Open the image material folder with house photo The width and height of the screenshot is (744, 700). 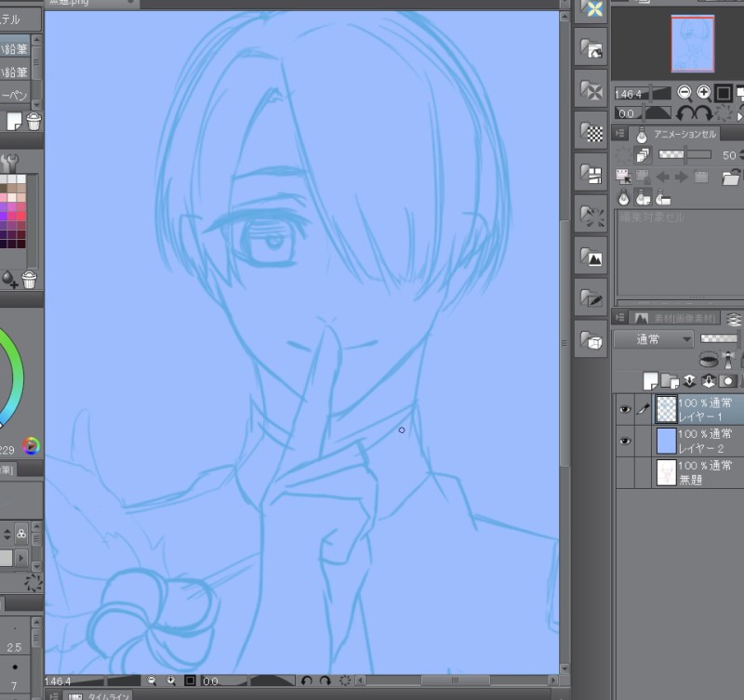[x=591, y=47]
